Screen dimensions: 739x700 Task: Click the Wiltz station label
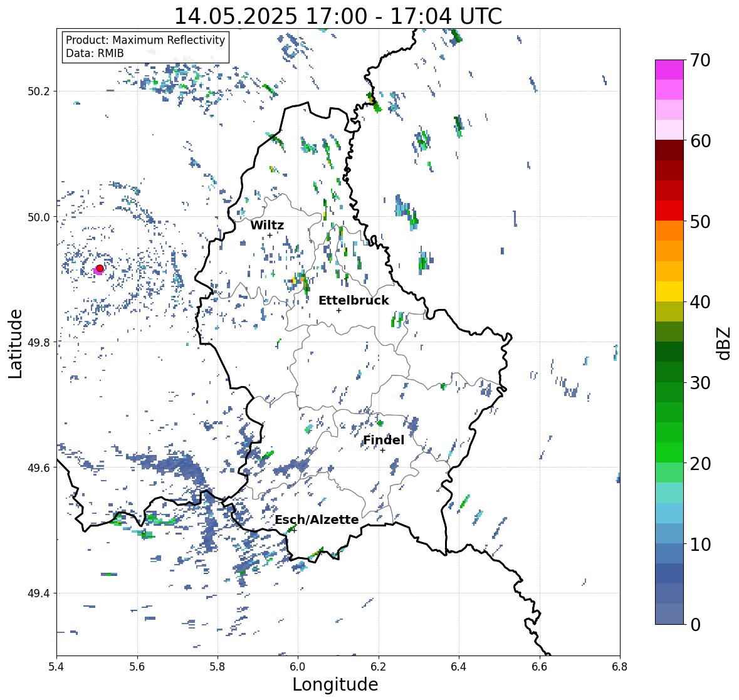pos(267,225)
